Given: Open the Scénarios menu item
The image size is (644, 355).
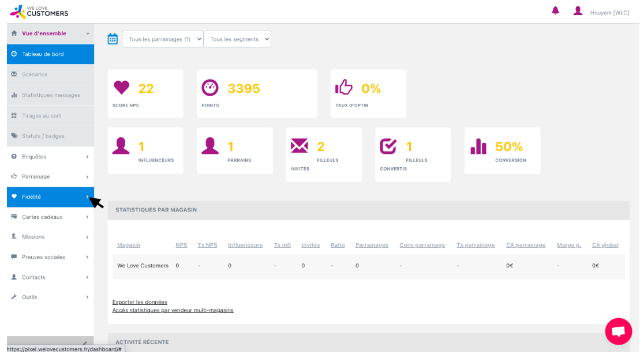Looking at the screenshot, I should (x=35, y=74).
